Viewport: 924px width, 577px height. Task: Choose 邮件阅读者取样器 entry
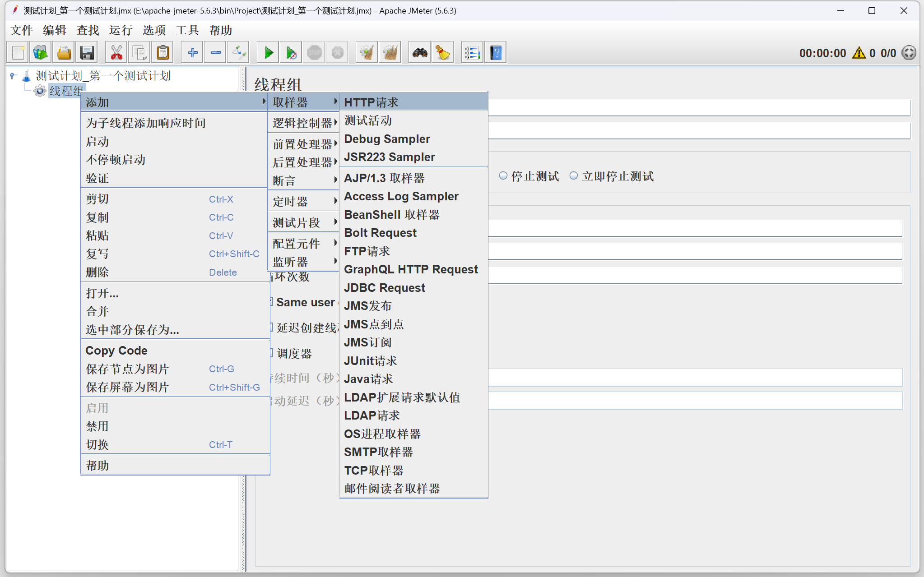(413, 488)
